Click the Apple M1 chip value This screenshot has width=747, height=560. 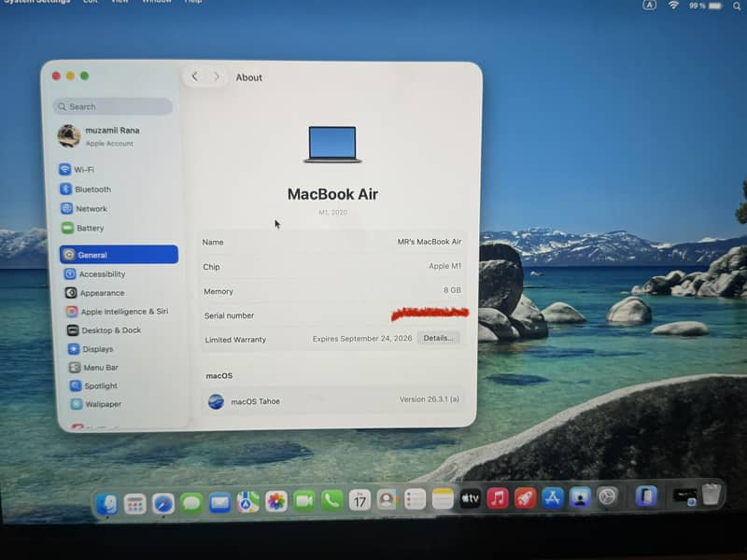click(445, 266)
